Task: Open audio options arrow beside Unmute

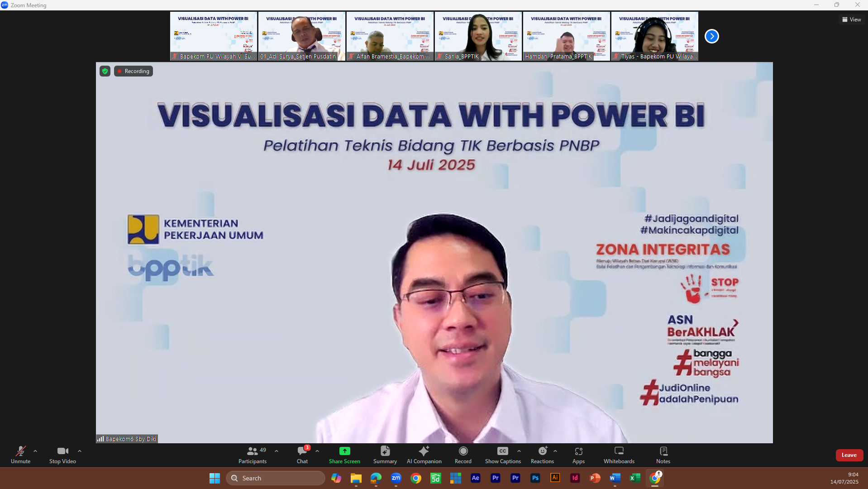Action: pos(35,451)
